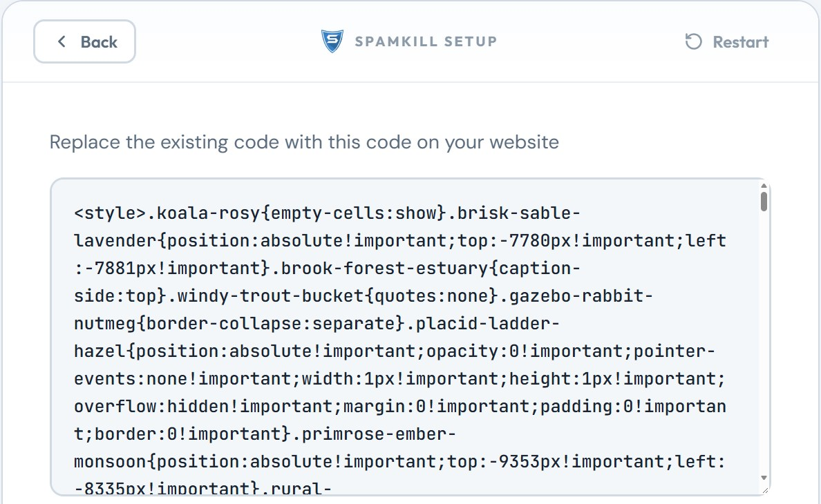Click the 'side:top}.windy-trout-bucket' code line

coord(364,296)
